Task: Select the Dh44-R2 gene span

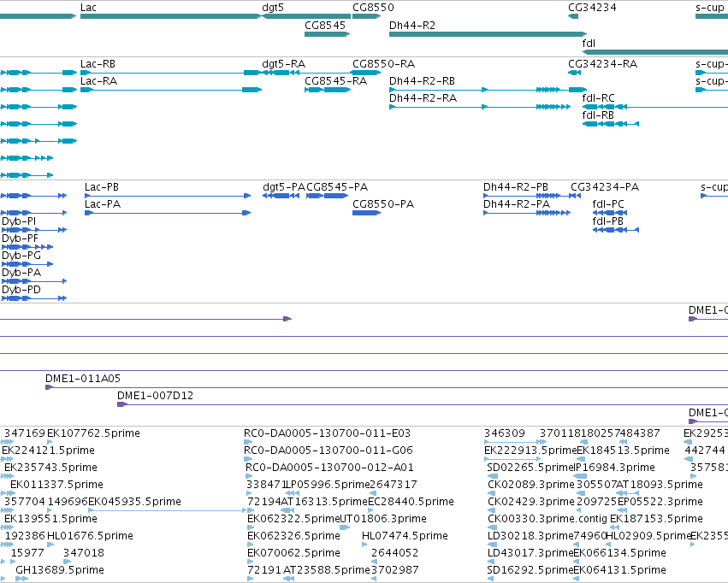Action: tap(488, 34)
